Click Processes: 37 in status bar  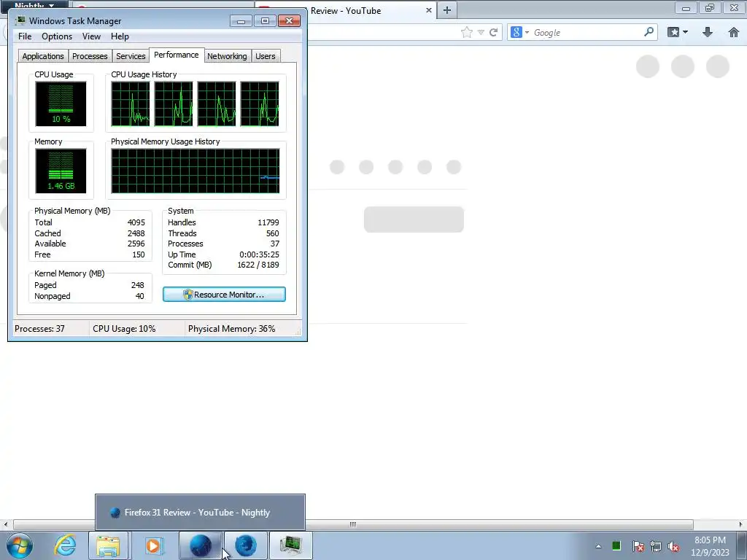click(x=39, y=329)
